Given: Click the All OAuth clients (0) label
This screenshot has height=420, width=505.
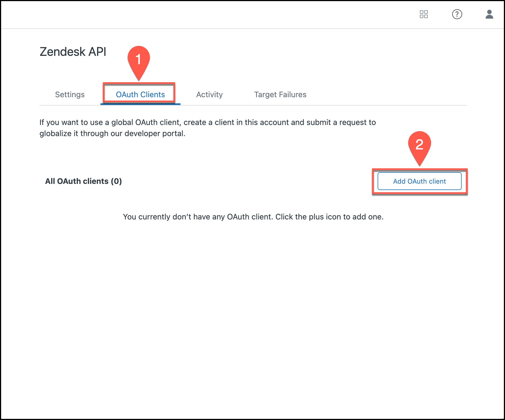Looking at the screenshot, I should [83, 181].
